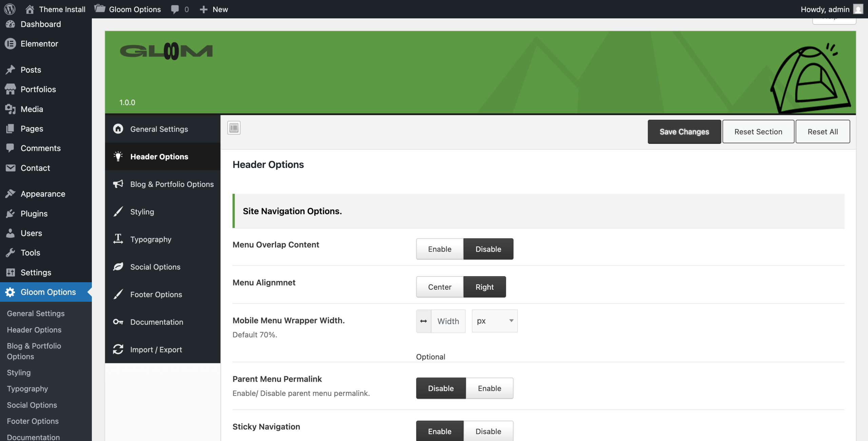Disable Menu Overlap Content
The width and height of the screenshot is (868, 441).
click(488, 249)
